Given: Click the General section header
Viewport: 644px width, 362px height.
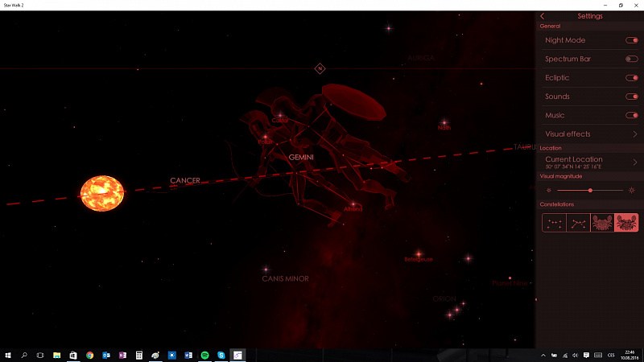Looking at the screenshot, I should (550, 27).
